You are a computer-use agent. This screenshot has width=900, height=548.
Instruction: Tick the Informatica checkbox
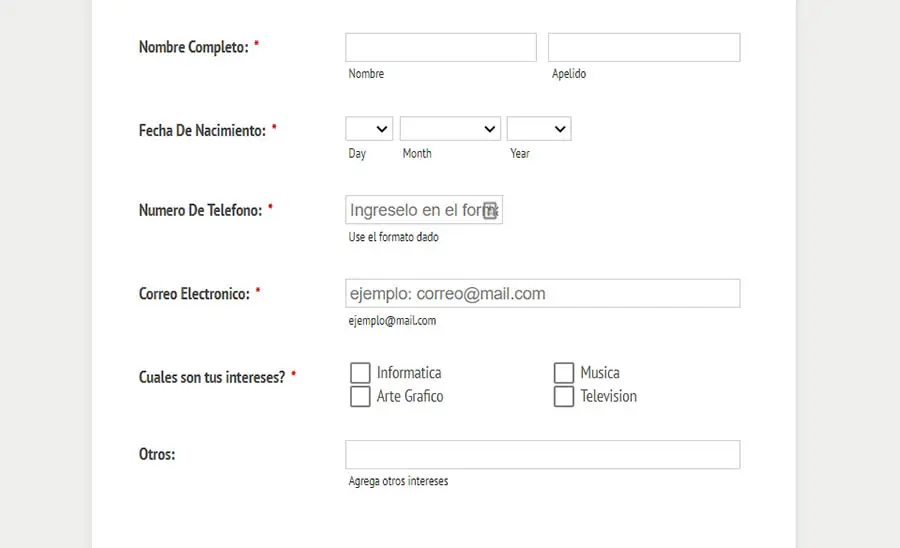(x=360, y=373)
